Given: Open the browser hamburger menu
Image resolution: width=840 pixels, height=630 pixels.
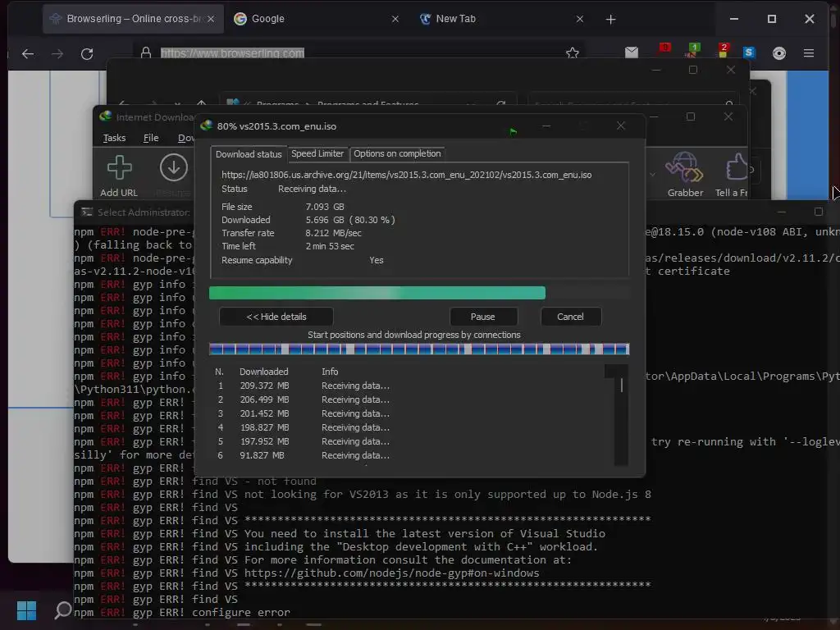Looking at the screenshot, I should pyautogui.click(x=809, y=53).
